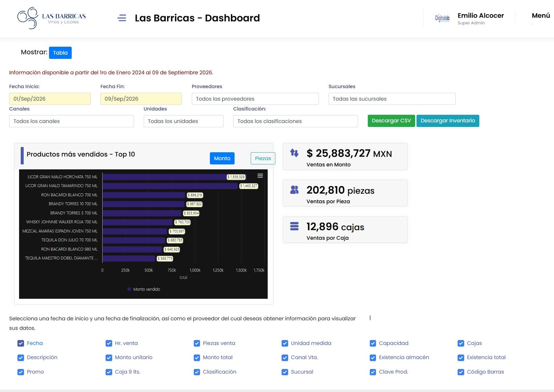Click the WHISKY JOHNNIE WALKER ROJA label
This screenshot has height=392, width=554.
[x=62, y=222]
